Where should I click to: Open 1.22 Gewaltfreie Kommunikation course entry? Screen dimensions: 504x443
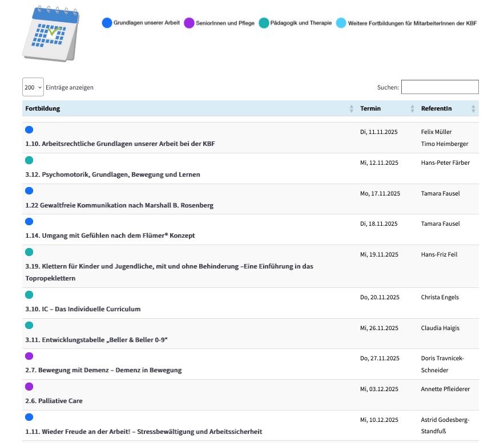point(119,205)
